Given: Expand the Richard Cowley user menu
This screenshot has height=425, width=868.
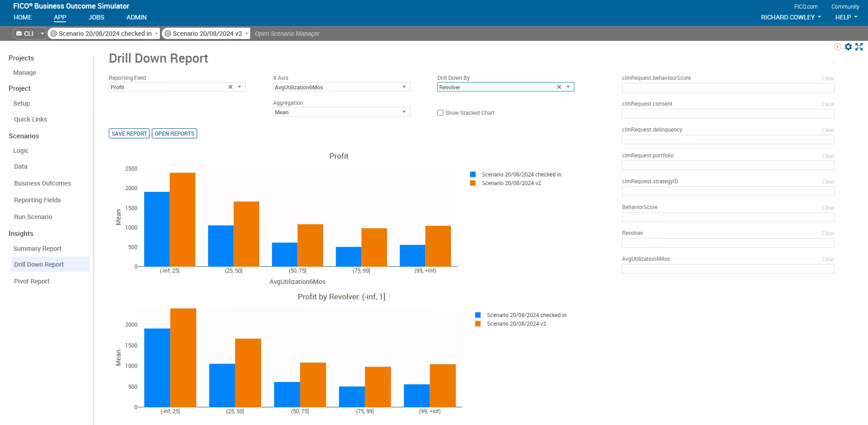Looking at the screenshot, I should pyautogui.click(x=790, y=17).
